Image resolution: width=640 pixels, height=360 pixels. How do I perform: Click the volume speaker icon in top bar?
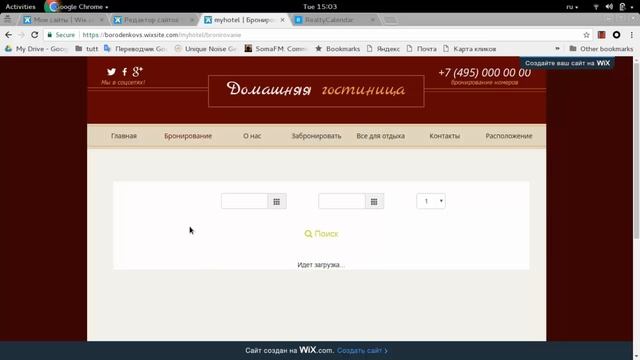[609, 7]
